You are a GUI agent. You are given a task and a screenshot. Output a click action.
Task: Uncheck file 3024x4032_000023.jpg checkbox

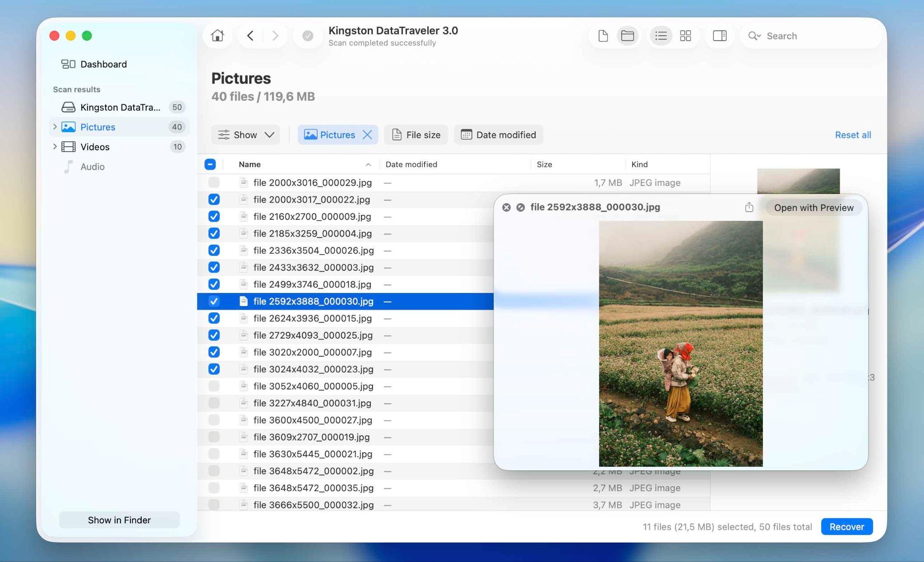[x=214, y=369]
